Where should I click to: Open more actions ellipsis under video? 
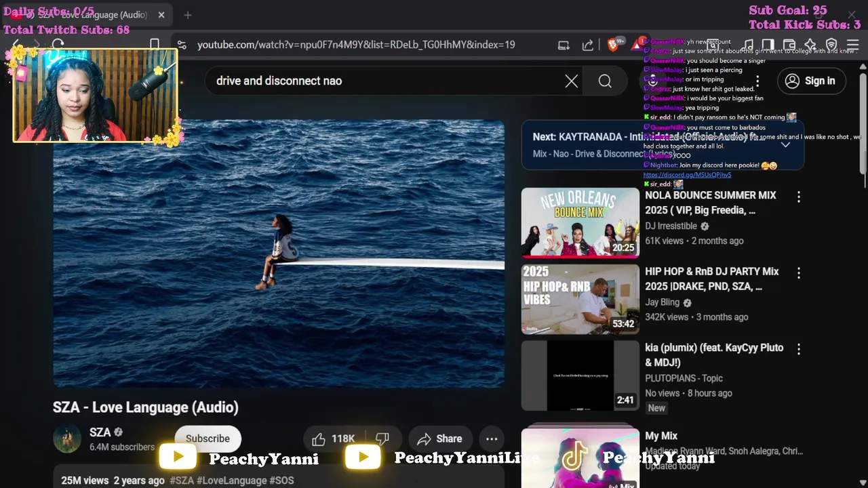(x=492, y=439)
